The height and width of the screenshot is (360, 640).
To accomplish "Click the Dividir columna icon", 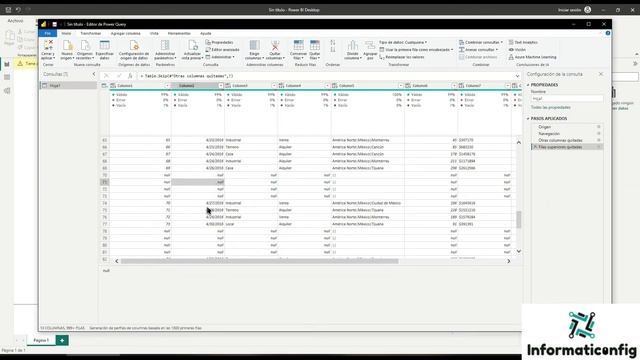I will (353, 45).
